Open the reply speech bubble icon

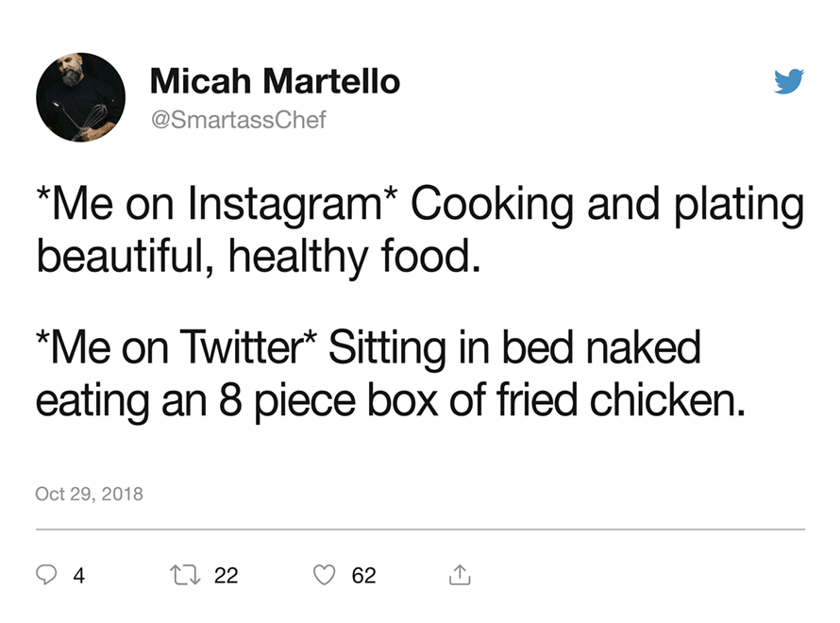pyautogui.click(x=48, y=574)
